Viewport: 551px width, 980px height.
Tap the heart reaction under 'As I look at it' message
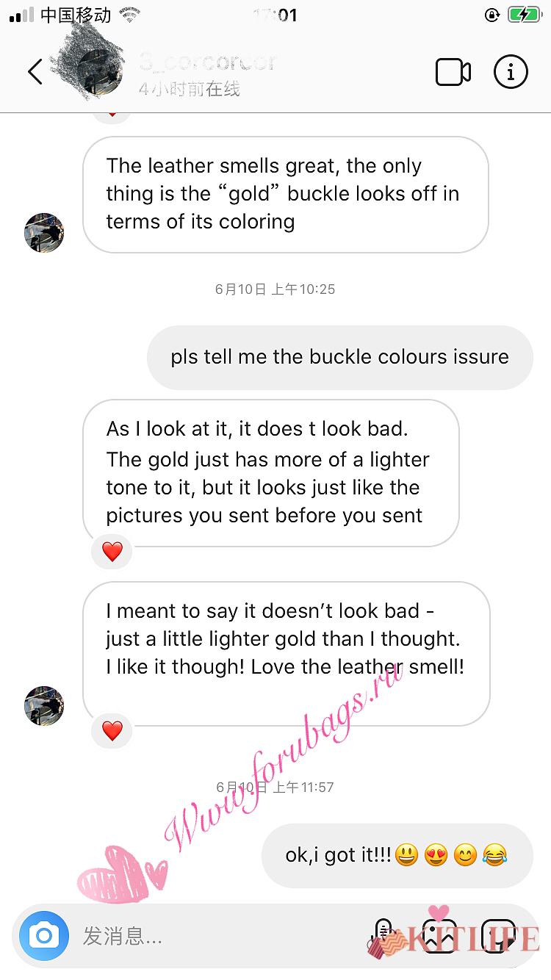(112, 551)
